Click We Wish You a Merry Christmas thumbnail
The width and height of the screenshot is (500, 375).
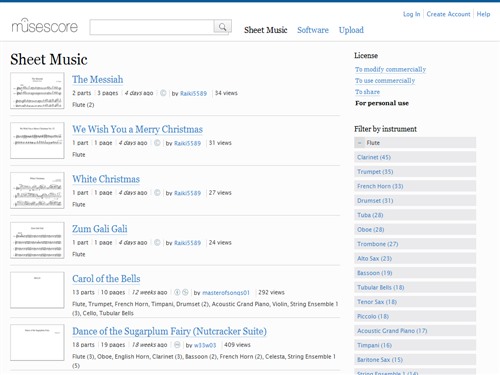pyautogui.click(x=37, y=140)
